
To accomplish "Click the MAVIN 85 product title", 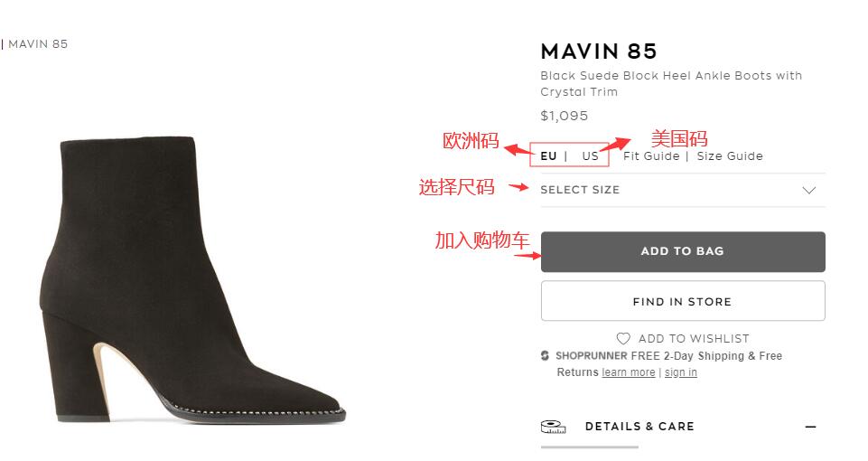I will coord(599,52).
